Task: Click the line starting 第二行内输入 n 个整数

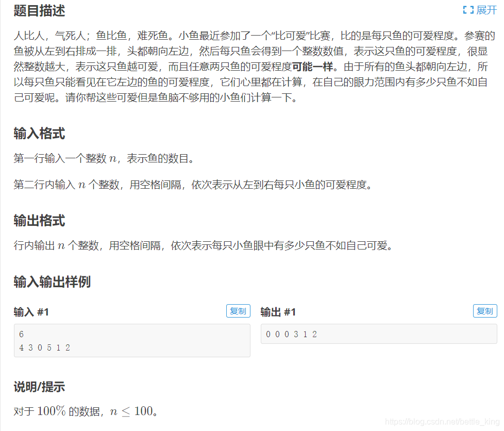Action: pyautogui.click(x=193, y=185)
